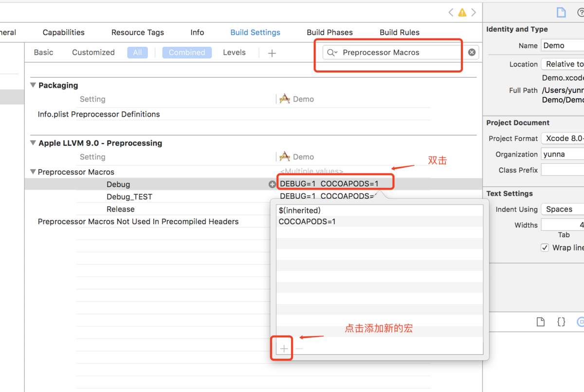
Task: Click Multiple values text for Preprocessor Macros
Action: coord(311,171)
